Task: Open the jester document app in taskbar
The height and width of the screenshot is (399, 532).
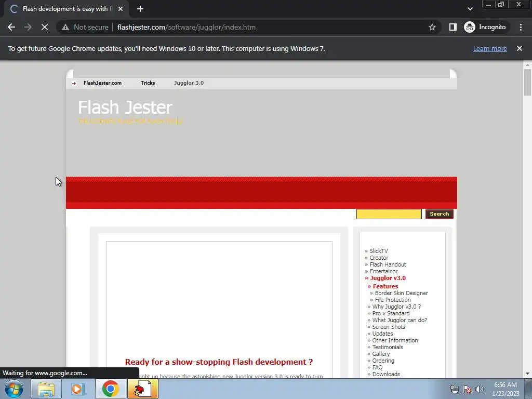Action: tap(143, 389)
